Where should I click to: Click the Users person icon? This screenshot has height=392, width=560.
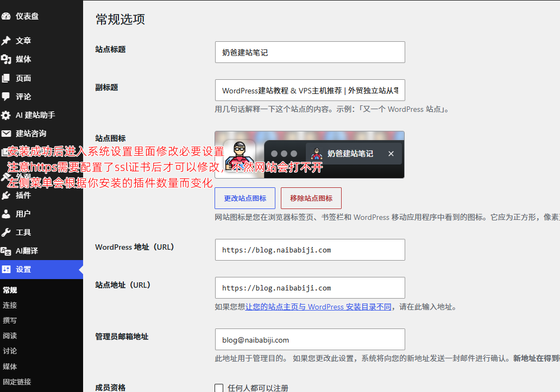pyautogui.click(x=6, y=214)
